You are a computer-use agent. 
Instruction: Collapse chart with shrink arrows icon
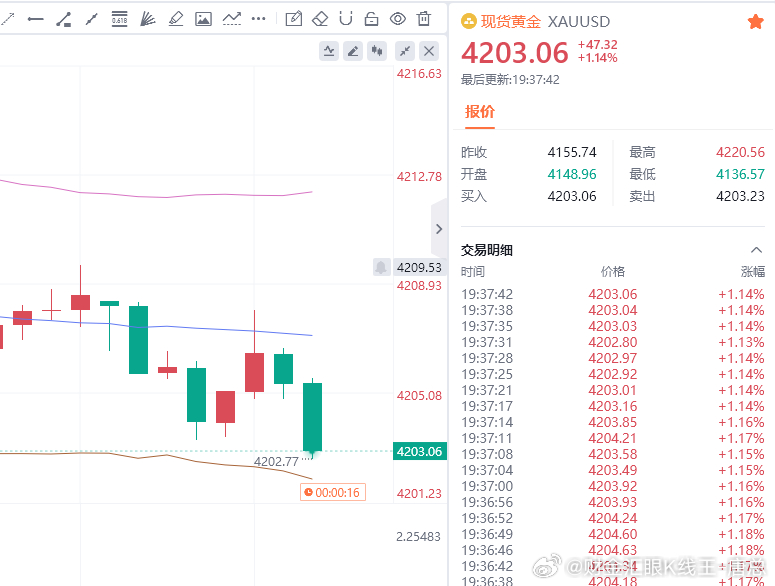click(405, 51)
